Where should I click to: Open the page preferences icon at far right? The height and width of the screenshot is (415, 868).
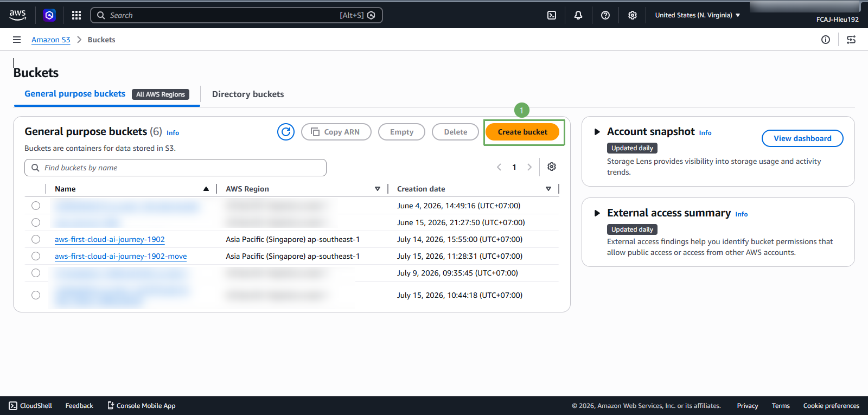(851, 40)
